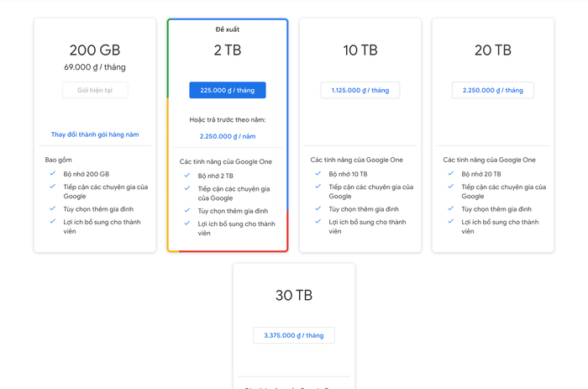Click checkmark beside Lợi ích bổ sung, 2 TB card
Image resolution: width=588 pixels, height=389 pixels.
(x=187, y=223)
